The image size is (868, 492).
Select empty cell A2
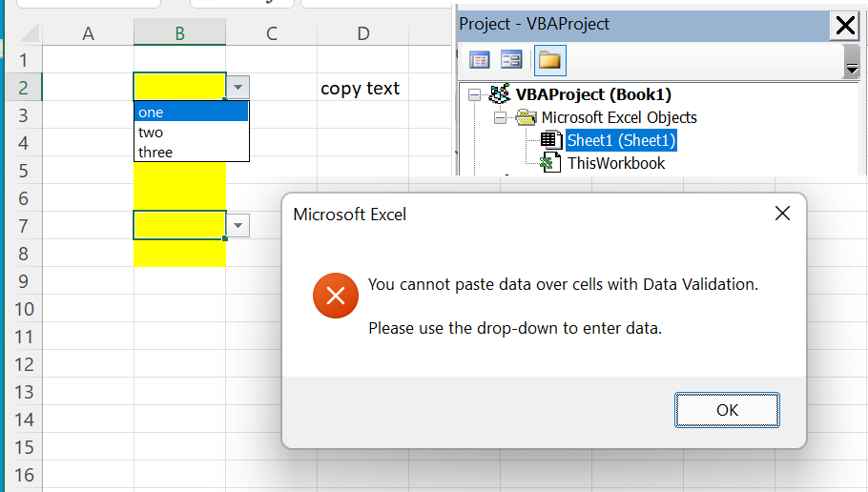click(x=88, y=87)
